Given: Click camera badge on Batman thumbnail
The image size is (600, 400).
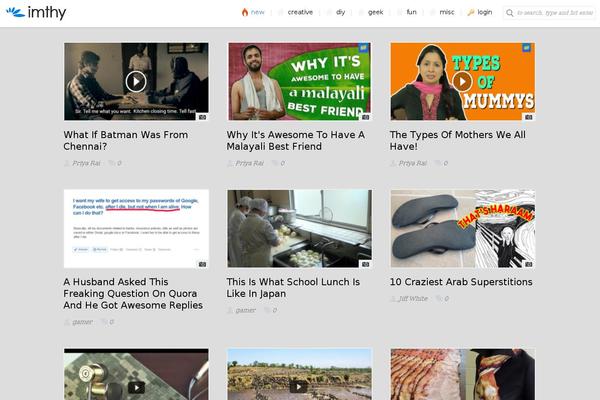Looking at the screenshot, I should pyautogui.click(x=202, y=117).
